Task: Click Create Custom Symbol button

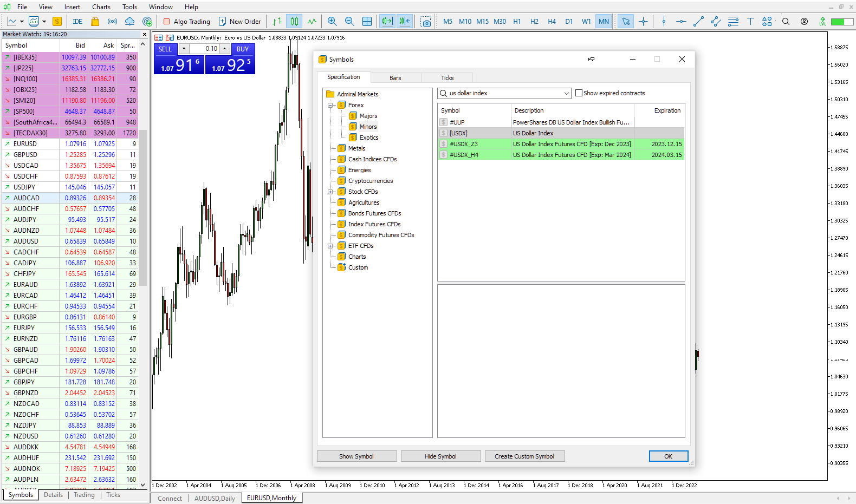Action: click(524, 456)
